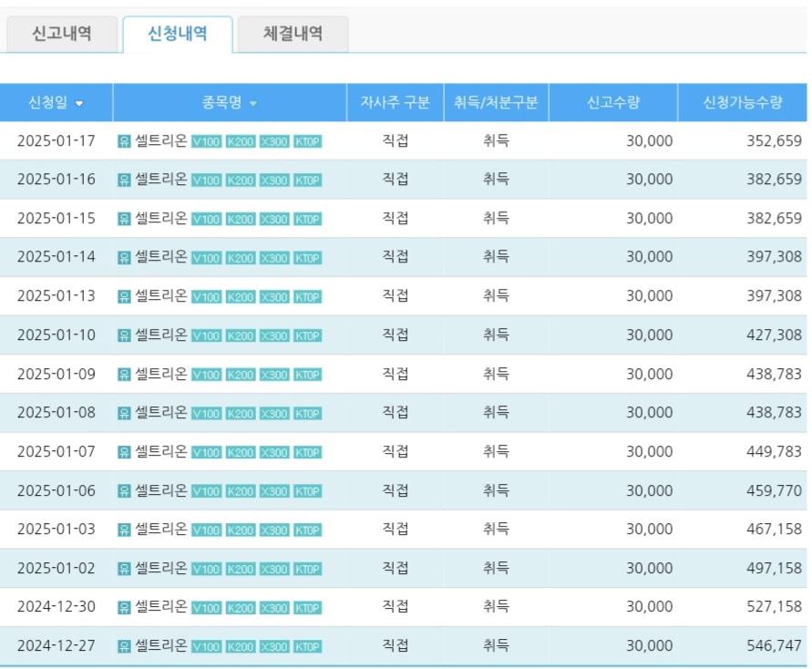Select the 신청내역 tab
Image resolution: width=812 pixels, height=669 pixels.
click(178, 34)
